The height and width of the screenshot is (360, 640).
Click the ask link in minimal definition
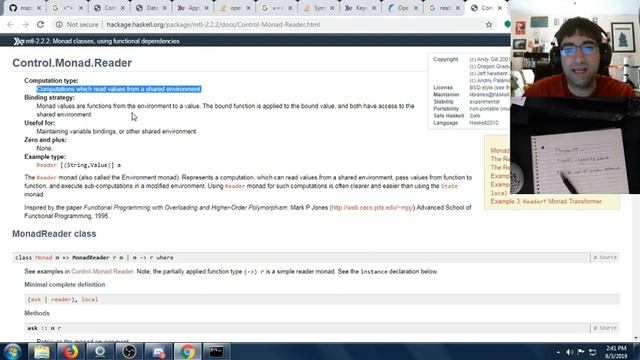(x=36, y=300)
